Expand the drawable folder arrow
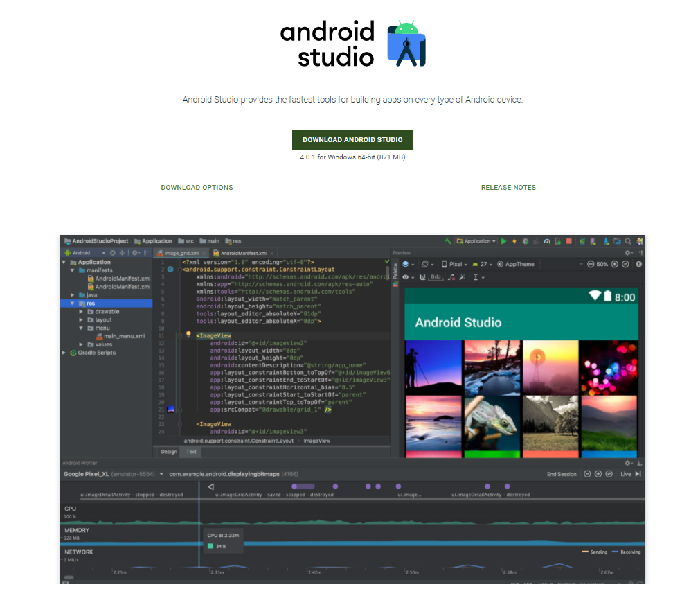Screen dimensions: 700x598 (81, 312)
